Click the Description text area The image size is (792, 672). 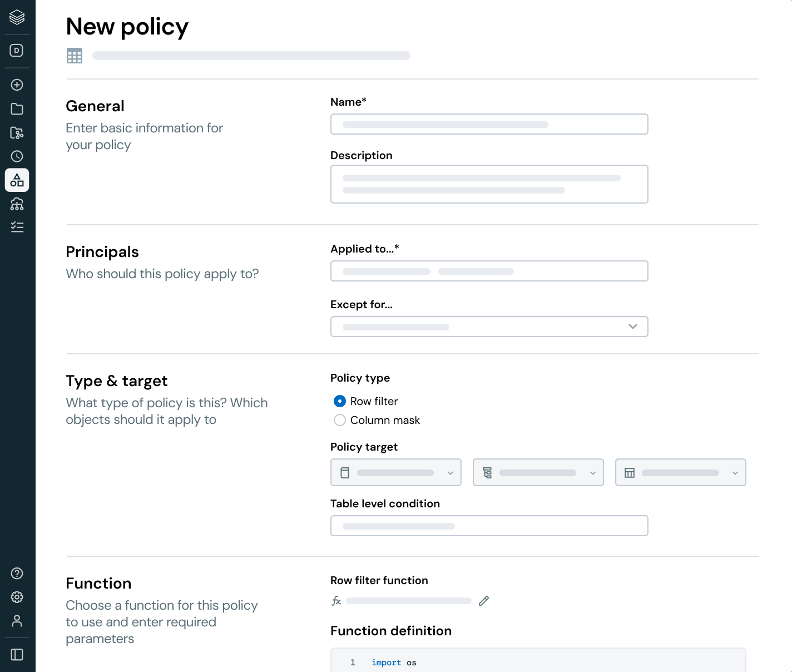tap(489, 184)
